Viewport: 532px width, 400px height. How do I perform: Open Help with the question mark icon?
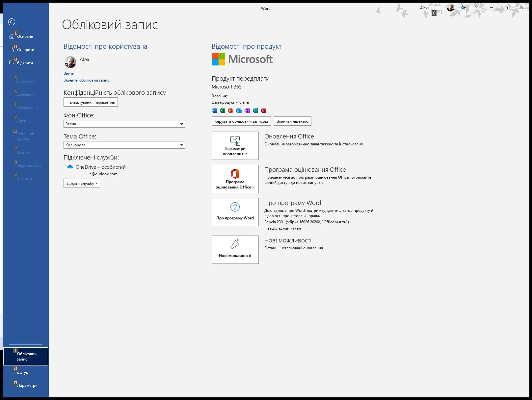point(476,8)
